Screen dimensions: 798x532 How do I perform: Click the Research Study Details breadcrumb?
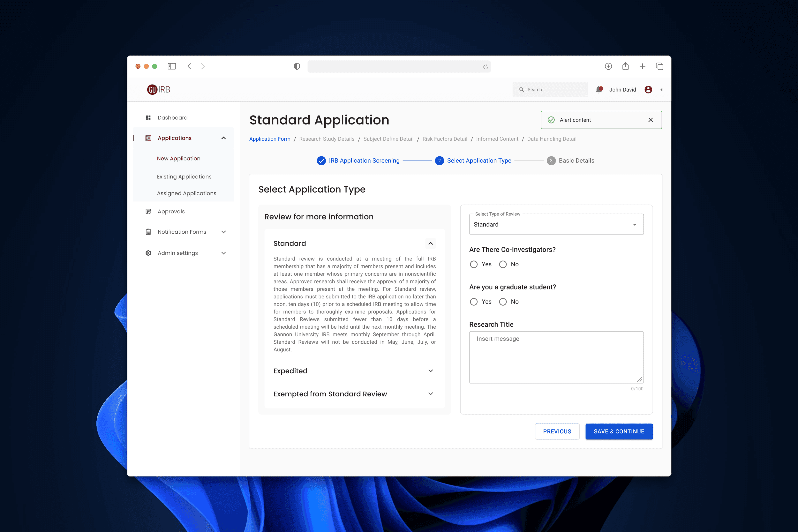point(327,139)
